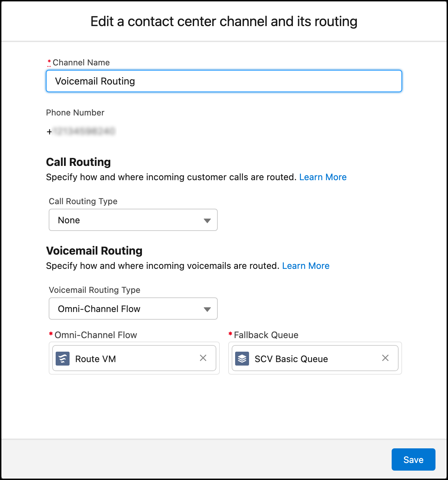Viewport: 448px width, 480px height.
Task: Click the Phone Number label
Action: 75,113
